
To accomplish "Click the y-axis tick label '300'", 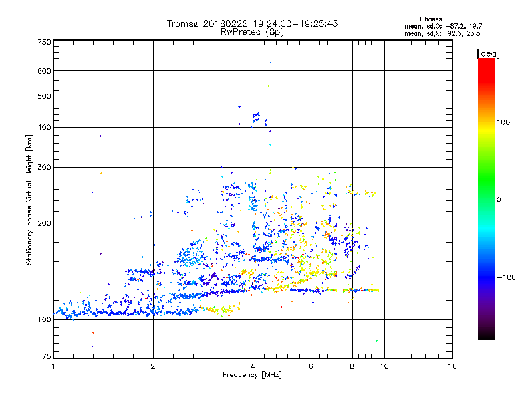I will (44, 167).
